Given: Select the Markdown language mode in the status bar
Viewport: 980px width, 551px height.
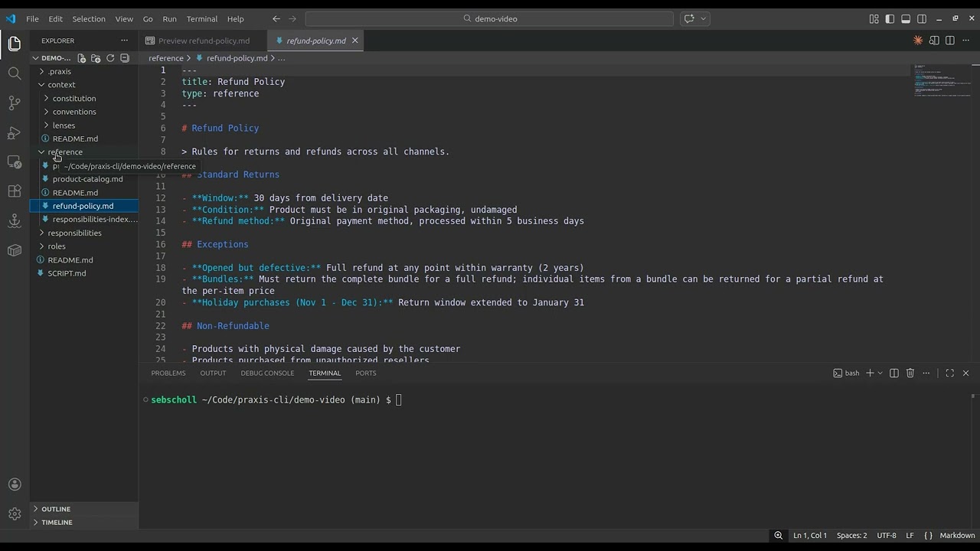Looking at the screenshot, I should pyautogui.click(x=957, y=535).
